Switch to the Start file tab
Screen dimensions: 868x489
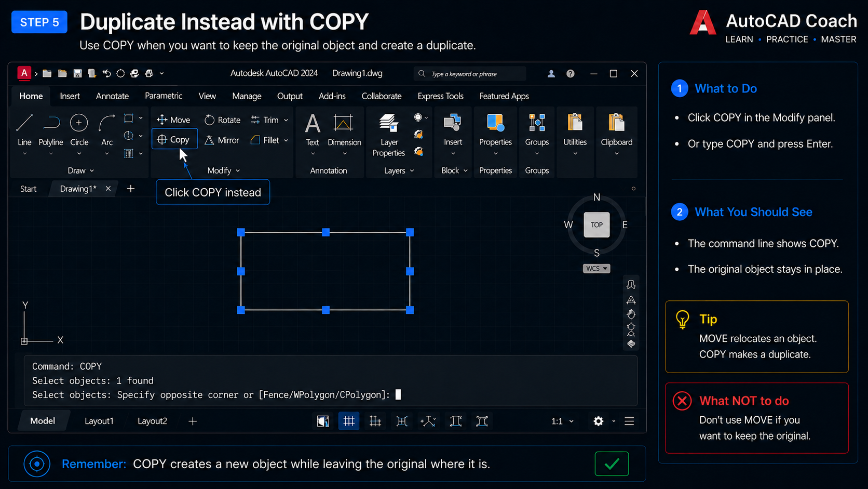tap(28, 189)
